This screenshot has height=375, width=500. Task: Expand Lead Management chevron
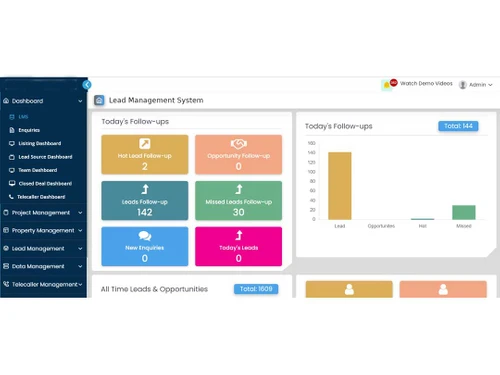tap(80, 248)
